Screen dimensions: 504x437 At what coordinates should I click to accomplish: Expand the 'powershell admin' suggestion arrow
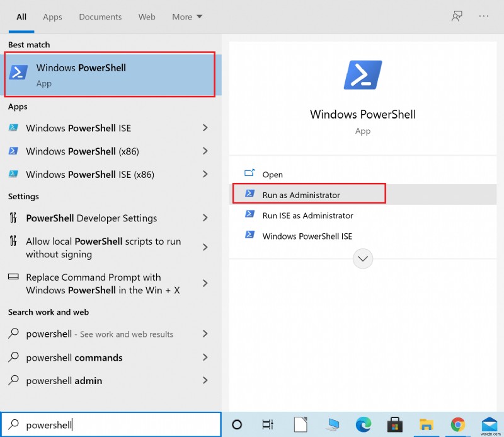(205, 380)
